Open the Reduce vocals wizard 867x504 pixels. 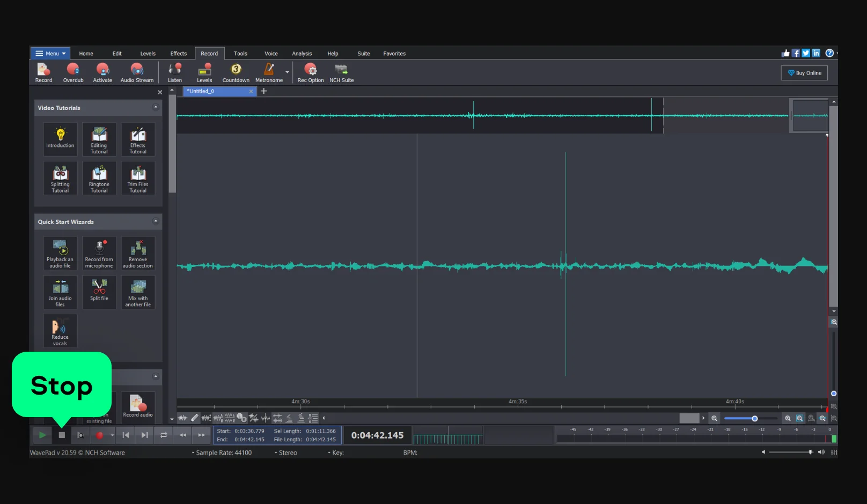point(60,331)
